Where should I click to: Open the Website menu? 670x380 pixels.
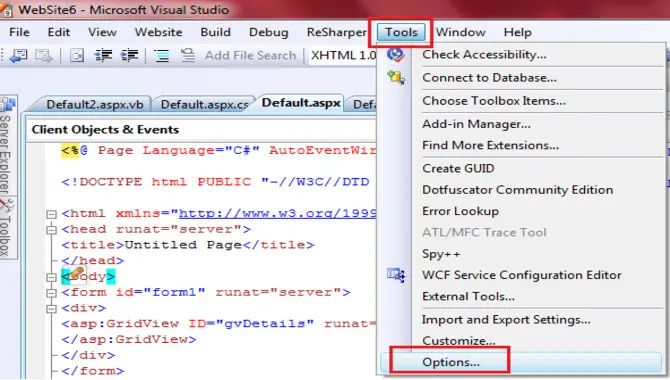(x=159, y=32)
